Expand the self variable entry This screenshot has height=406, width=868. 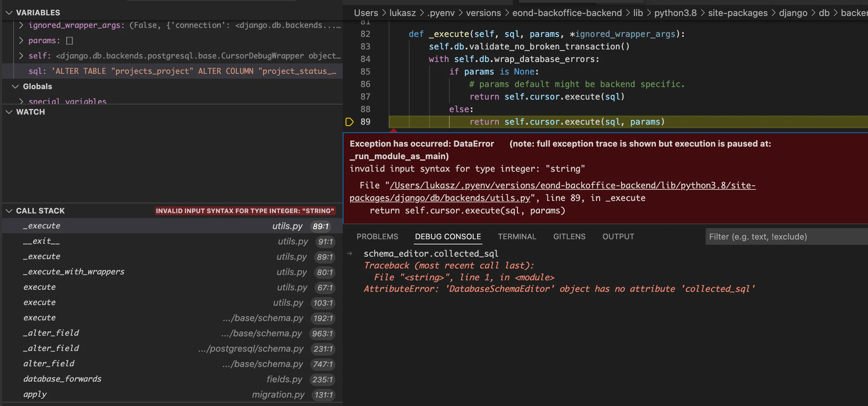point(21,56)
